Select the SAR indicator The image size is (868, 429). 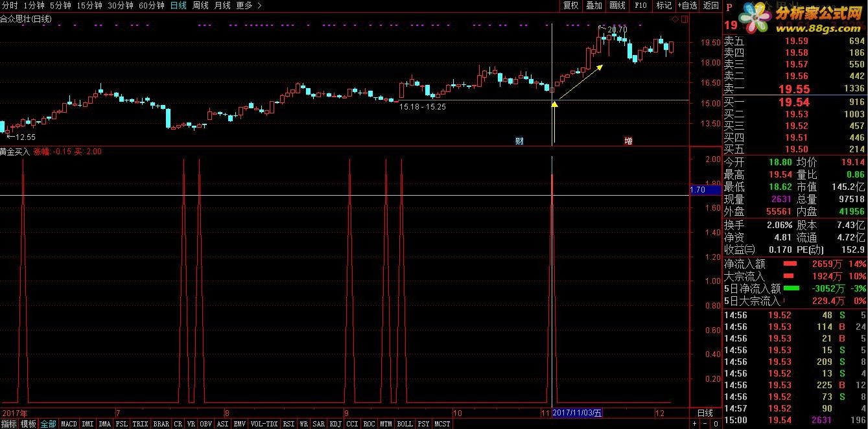[x=318, y=424]
